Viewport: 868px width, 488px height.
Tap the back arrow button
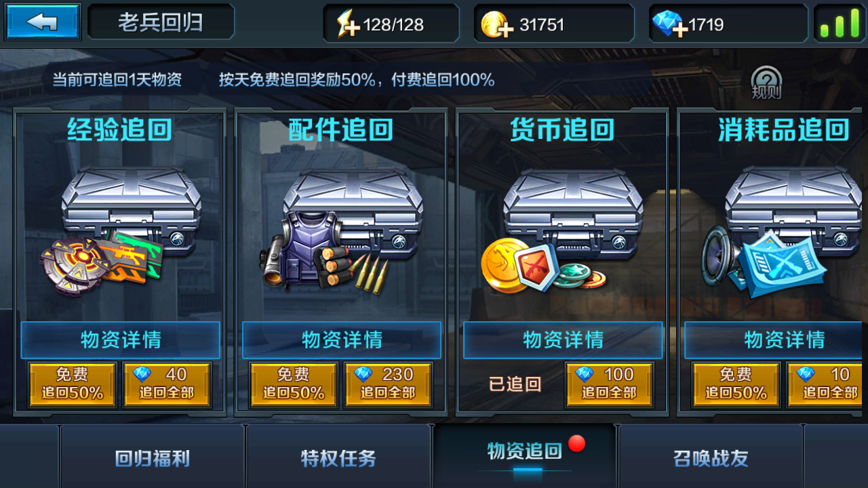coord(43,22)
